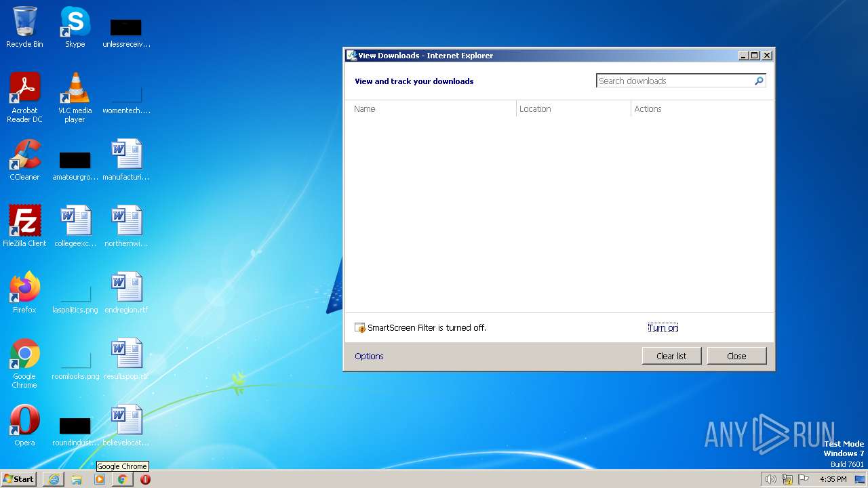The image size is (868, 488).
Task: Select the resultspop.rtf file icon
Action: (126, 359)
